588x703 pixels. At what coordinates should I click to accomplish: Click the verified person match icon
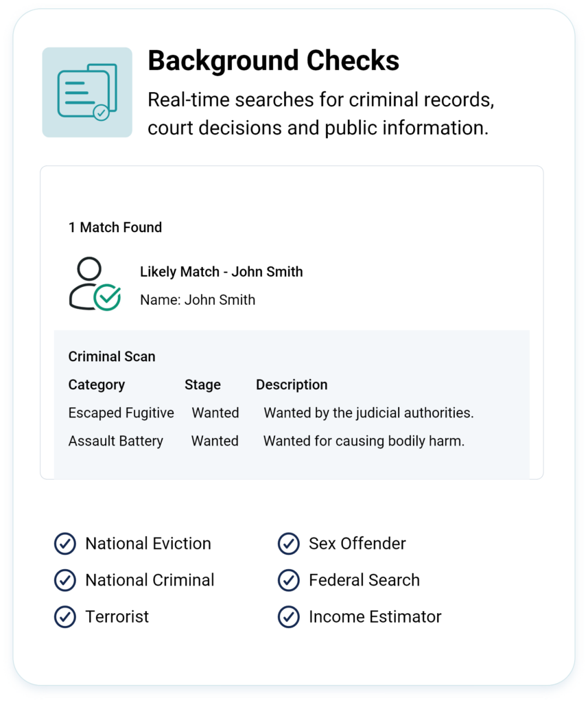tap(95, 284)
